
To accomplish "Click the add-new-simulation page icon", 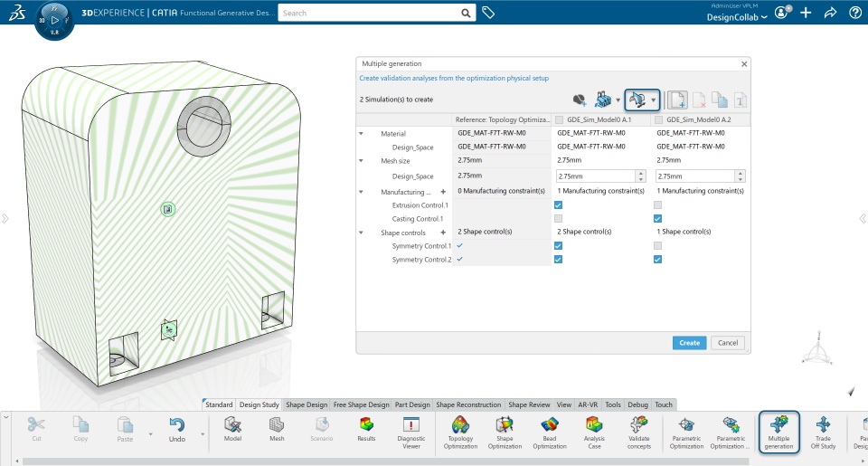I will [676, 100].
